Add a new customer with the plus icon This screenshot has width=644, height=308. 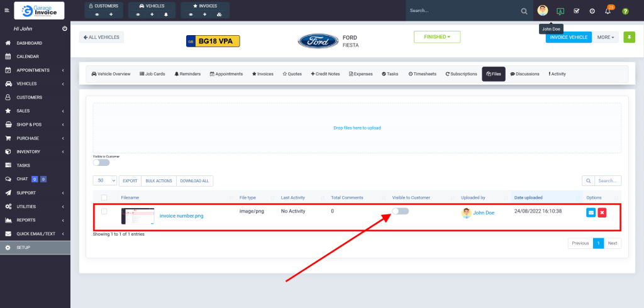pos(111,14)
